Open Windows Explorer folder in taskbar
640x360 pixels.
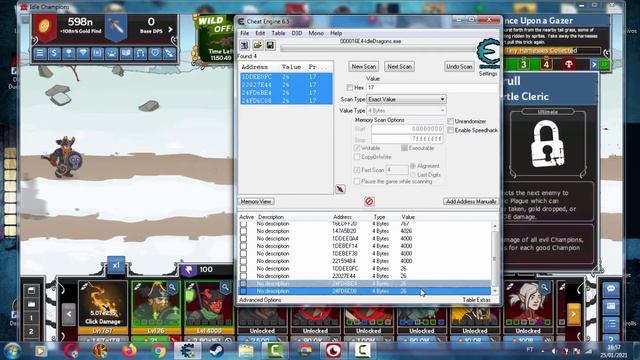pyautogui.click(x=246, y=351)
